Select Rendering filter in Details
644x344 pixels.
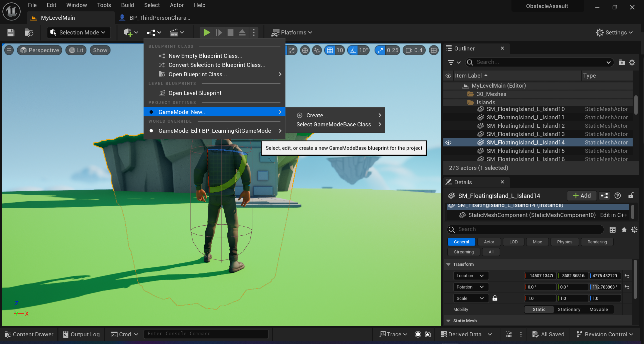click(x=597, y=242)
